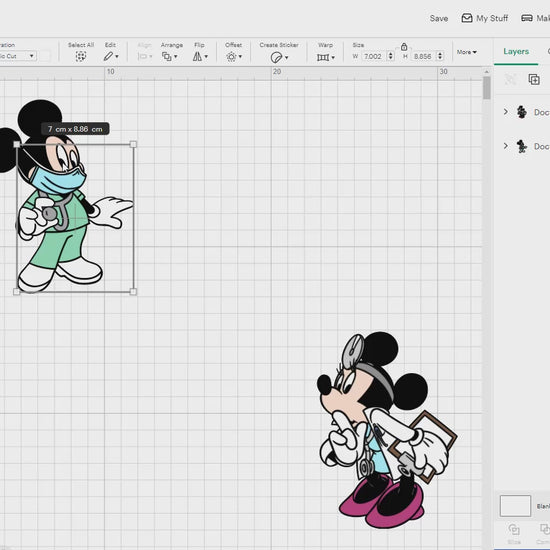Click the ruler mark labeled 20
This screenshot has width=550, height=550.
[277, 72]
